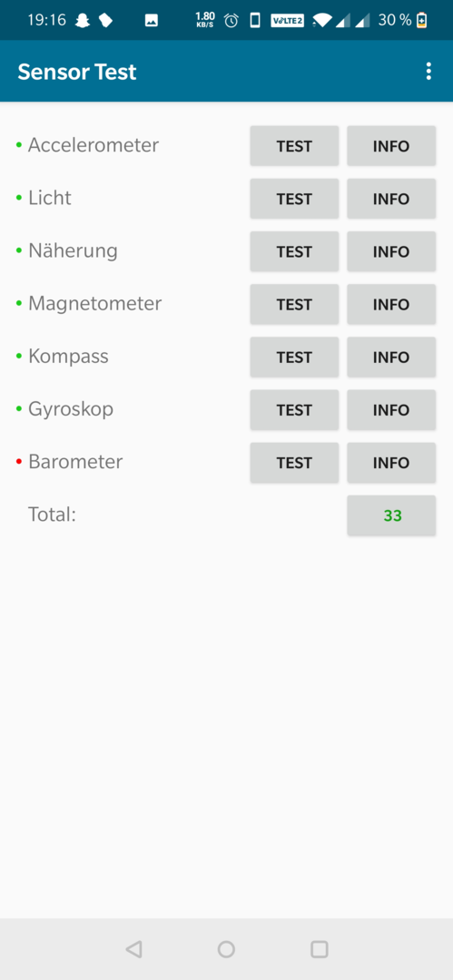Screen dimensions: 453x980
Task: Launch the Gyroskop TEST
Action: coord(295,410)
